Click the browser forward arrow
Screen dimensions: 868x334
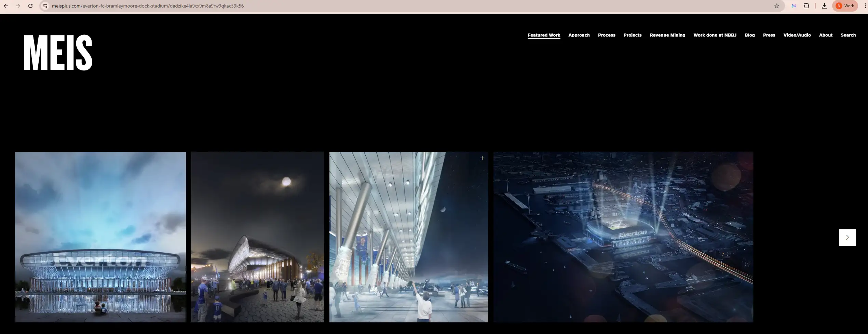pyautogui.click(x=18, y=6)
